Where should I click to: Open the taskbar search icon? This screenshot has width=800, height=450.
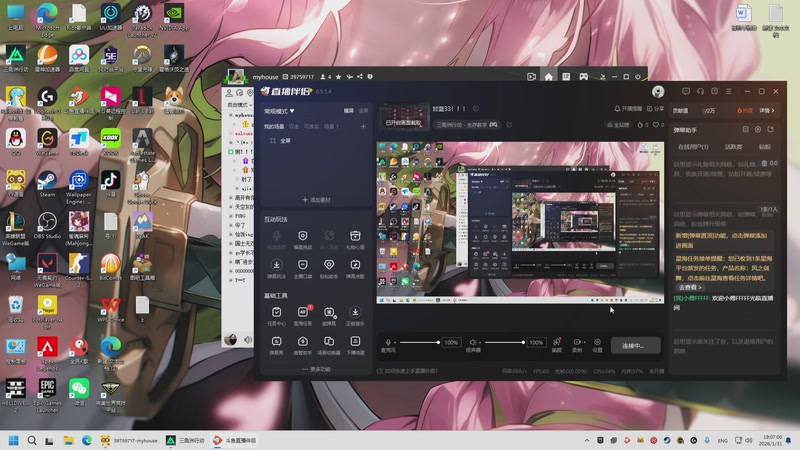(x=32, y=440)
